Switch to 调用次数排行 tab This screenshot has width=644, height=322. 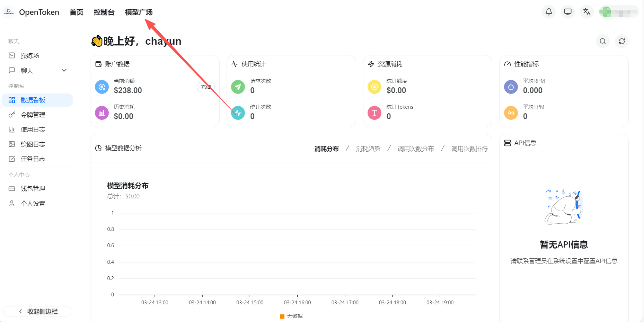[469, 149]
